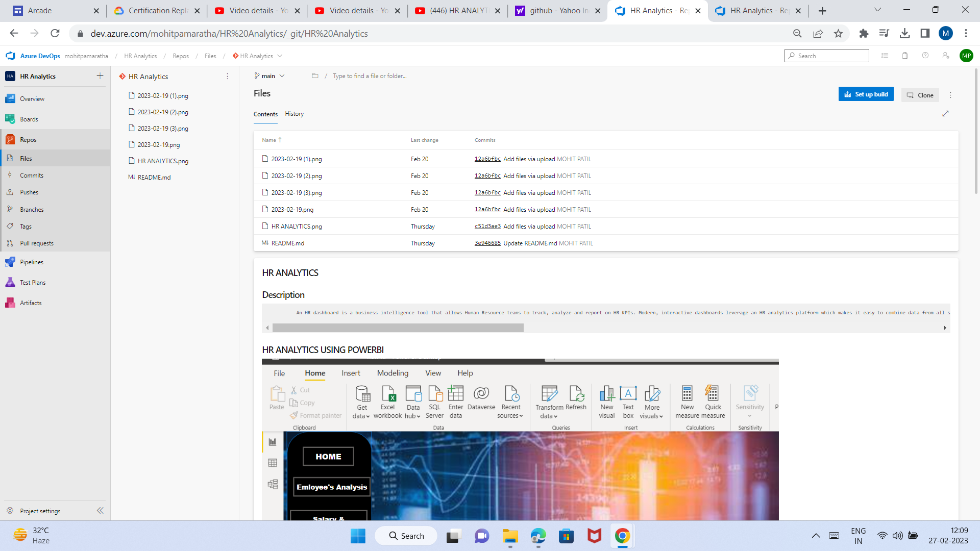Click the help question mark icon
Image resolution: width=980 pixels, height=551 pixels.
(925, 56)
